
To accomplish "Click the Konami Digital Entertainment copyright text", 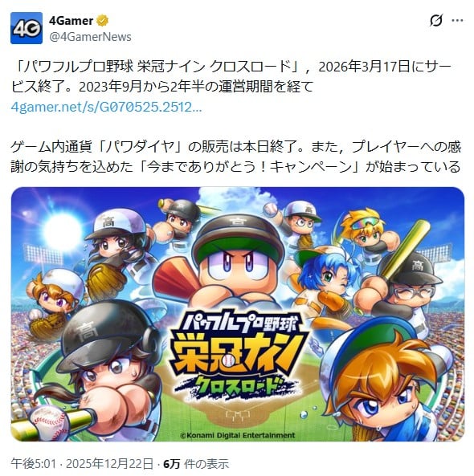I will tap(238, 435).
